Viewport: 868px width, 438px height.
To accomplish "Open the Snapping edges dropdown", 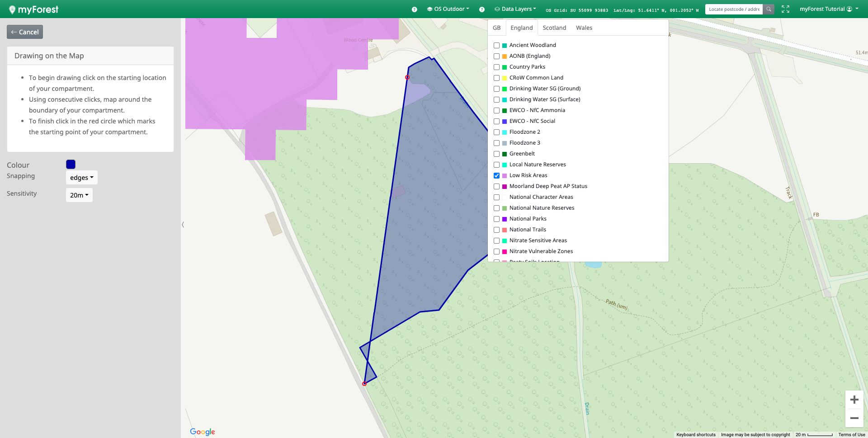I will 81,178.
